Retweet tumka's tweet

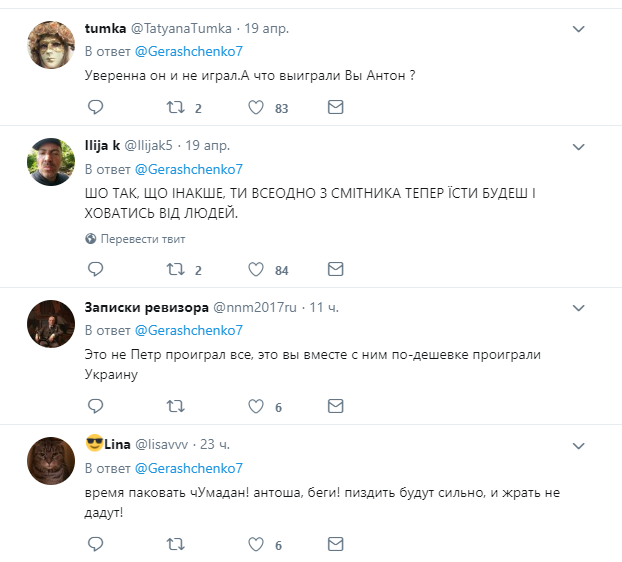(x=175, y=107)
